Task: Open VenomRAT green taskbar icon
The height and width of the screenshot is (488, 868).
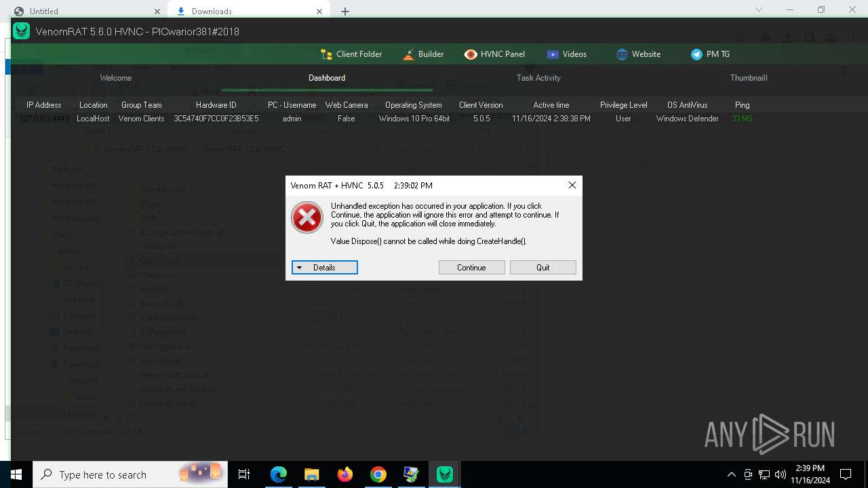Action: [445, 474]
